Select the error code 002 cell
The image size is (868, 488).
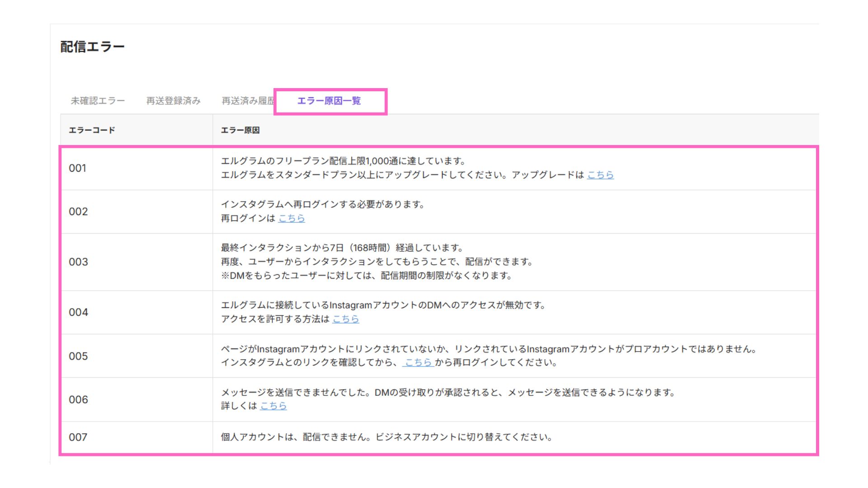tap(78, 211)
